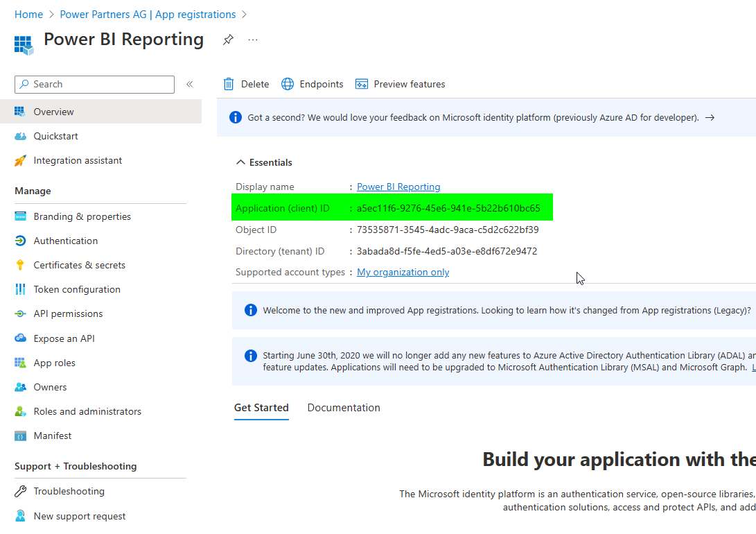Click the Endpoints globe icon
This screenshot has height=534, width=756.
click(x=288, y=84)
